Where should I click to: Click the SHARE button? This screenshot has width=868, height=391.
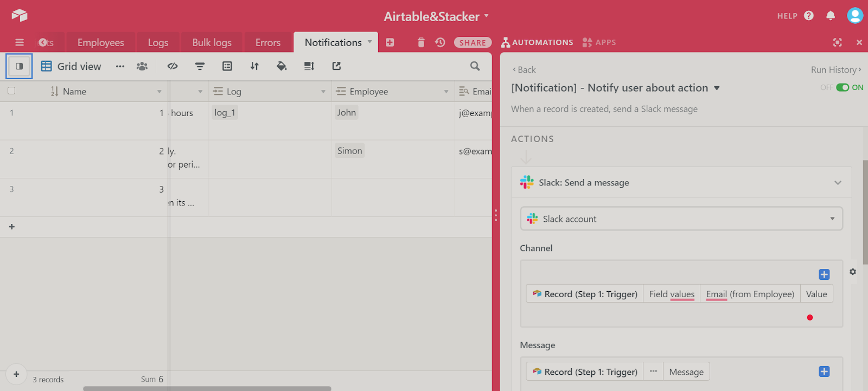pyautogui.click(x=473, y=42)
